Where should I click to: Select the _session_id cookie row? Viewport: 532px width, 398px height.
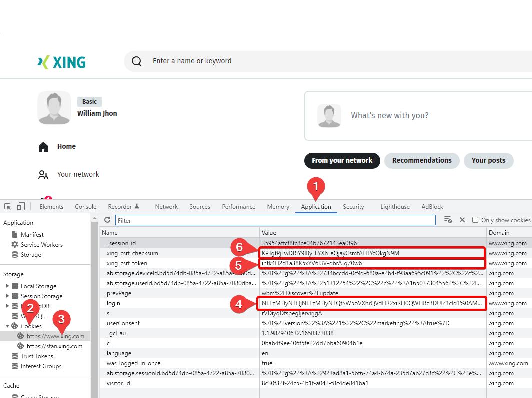click(316, 243)
